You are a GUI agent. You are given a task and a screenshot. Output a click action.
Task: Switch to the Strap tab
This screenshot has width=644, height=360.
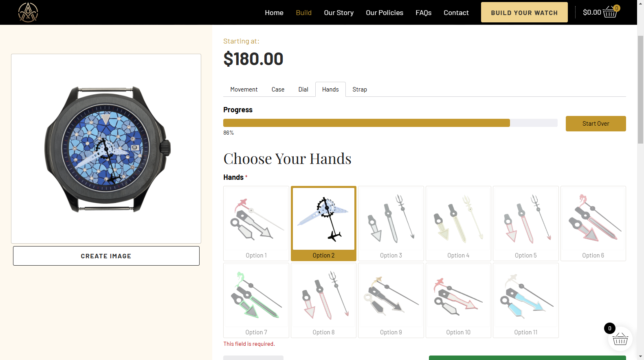tap(360, 89)
